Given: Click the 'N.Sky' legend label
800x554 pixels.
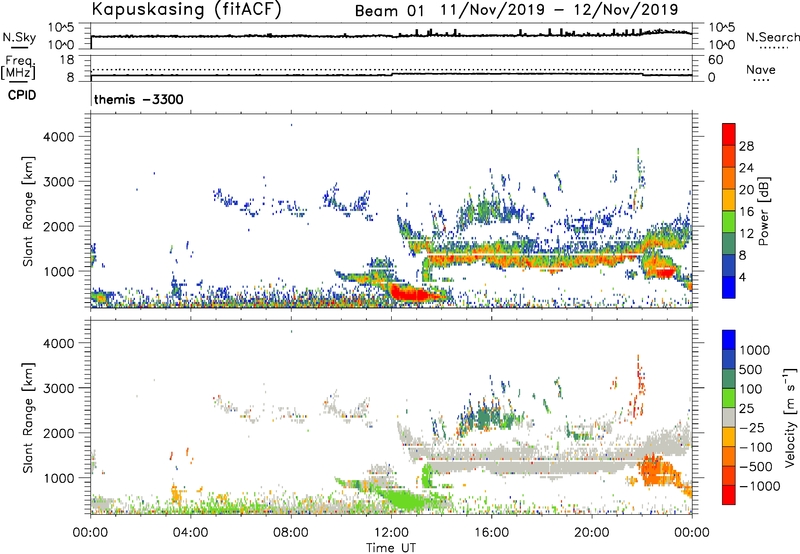Looking at the screenshot, I should (19, 37).
